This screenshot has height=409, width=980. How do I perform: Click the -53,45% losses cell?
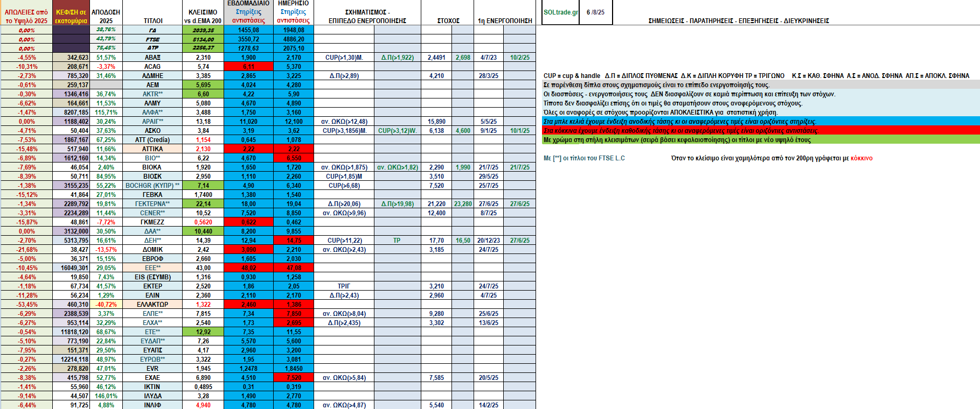[x=26, y=305]
